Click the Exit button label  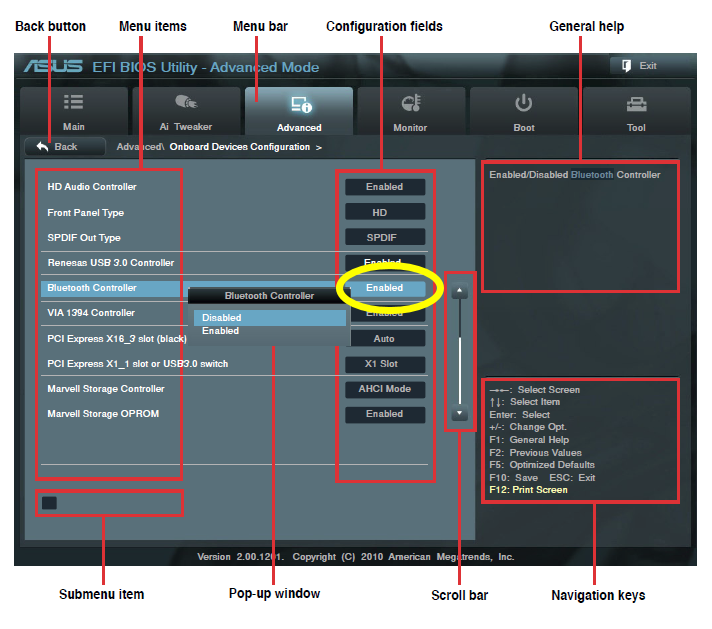click(x=648, y=66)
